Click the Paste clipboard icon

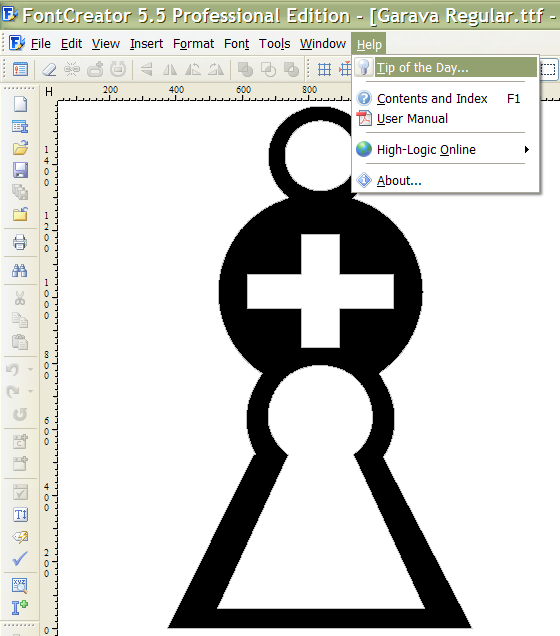pyautogui.click(x=20, y=342)
